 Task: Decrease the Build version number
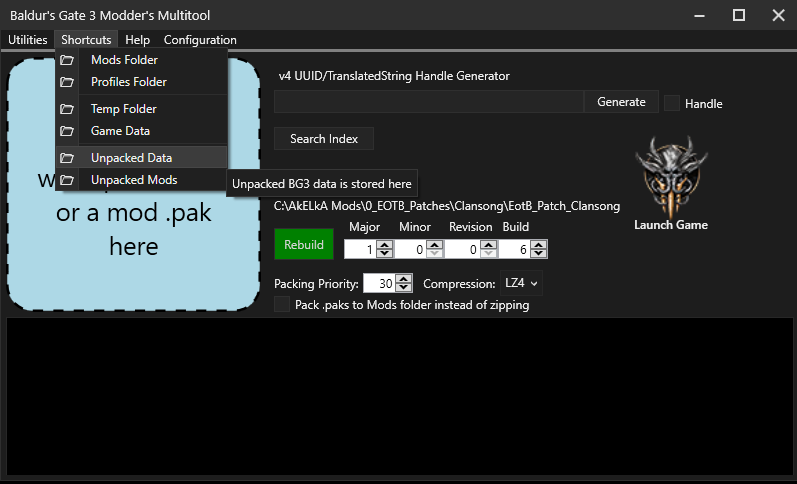pos(538,254)
